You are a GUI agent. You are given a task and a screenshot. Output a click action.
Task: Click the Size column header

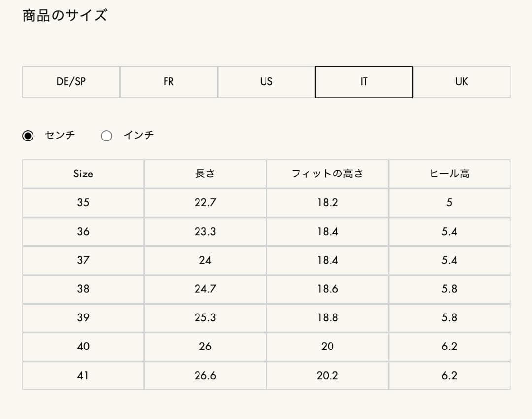coord(83,174)
